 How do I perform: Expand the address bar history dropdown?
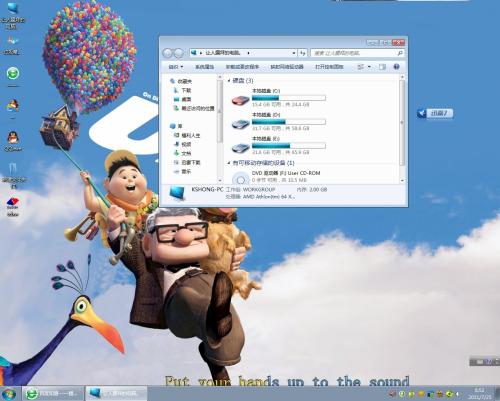[x=294, y=53]
